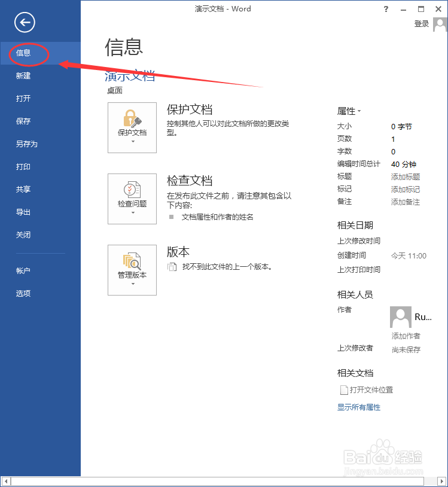The height and width of the screenshot is (487, 448).
Task: Click the 桌面 location text
Action: point(115,91)
